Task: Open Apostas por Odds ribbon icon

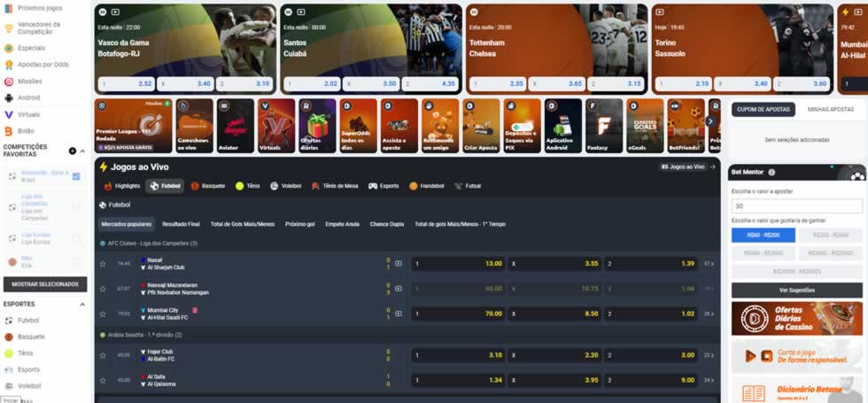Action: click(8, 65)
